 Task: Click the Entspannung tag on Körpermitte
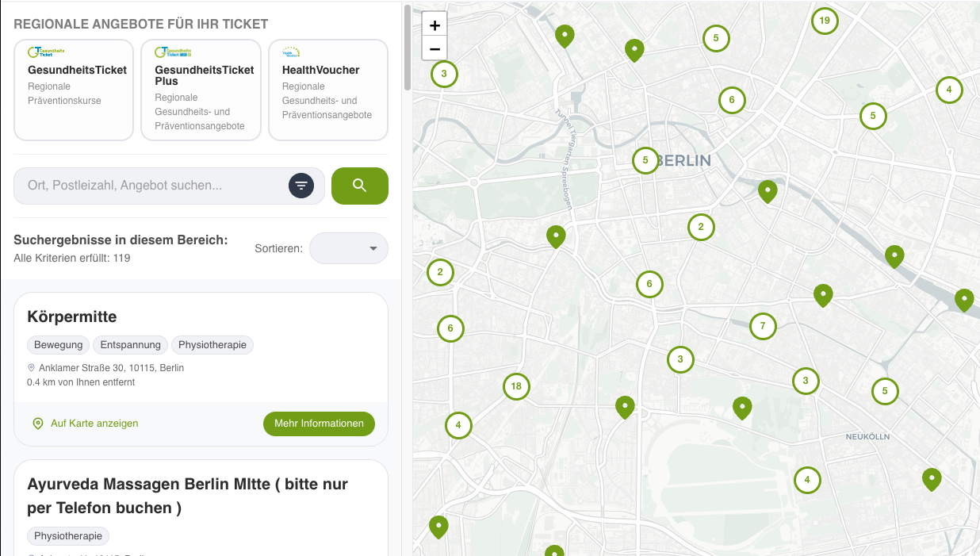[x=131, y=345]
